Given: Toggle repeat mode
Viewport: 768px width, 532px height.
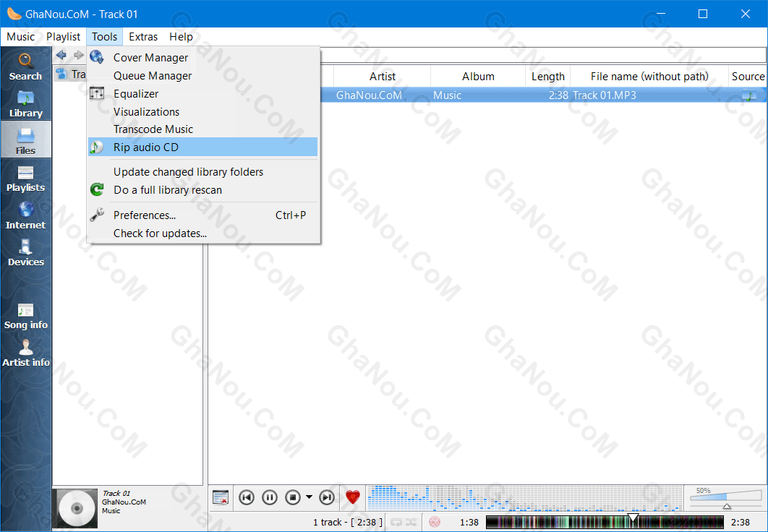Looking at the screenshot, I should click(396, 522).
